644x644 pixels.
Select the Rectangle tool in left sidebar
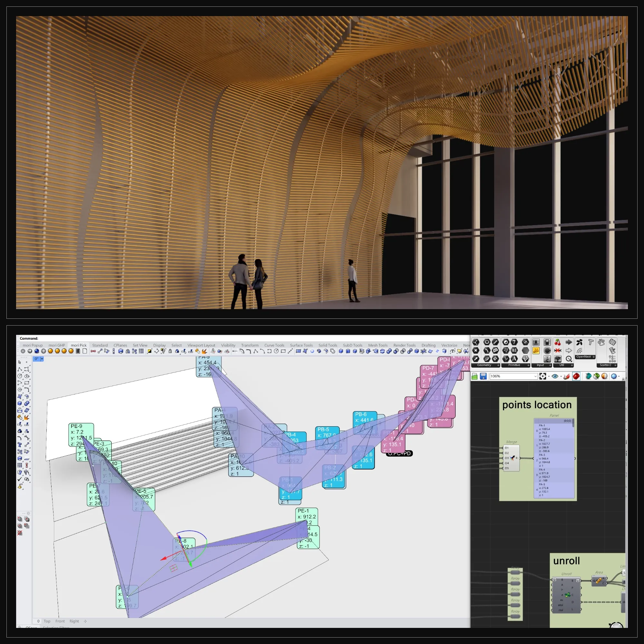[27, 383]
